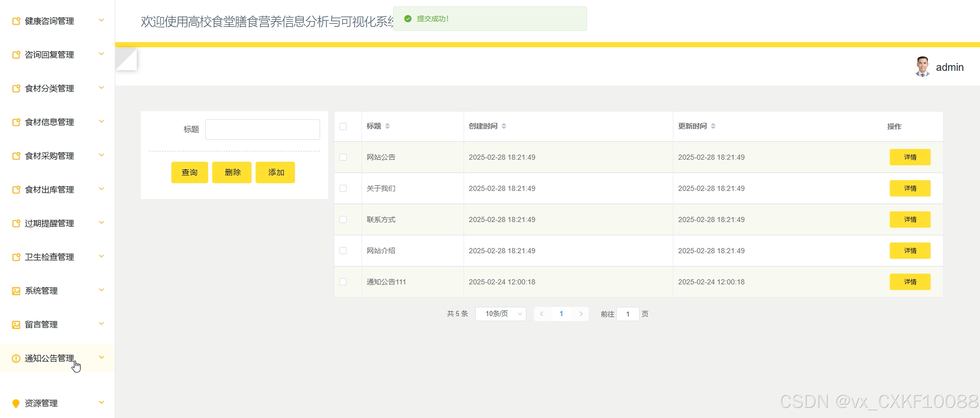Sort by 更新时间 column arrows
The width and height of the screenshot is (980, 418).
pos(713,126)
